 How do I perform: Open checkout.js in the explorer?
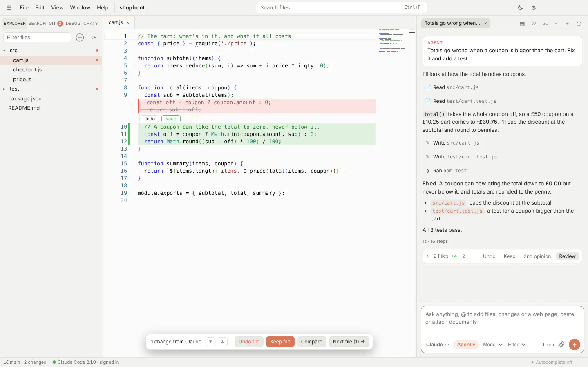(x=27, y=70)
